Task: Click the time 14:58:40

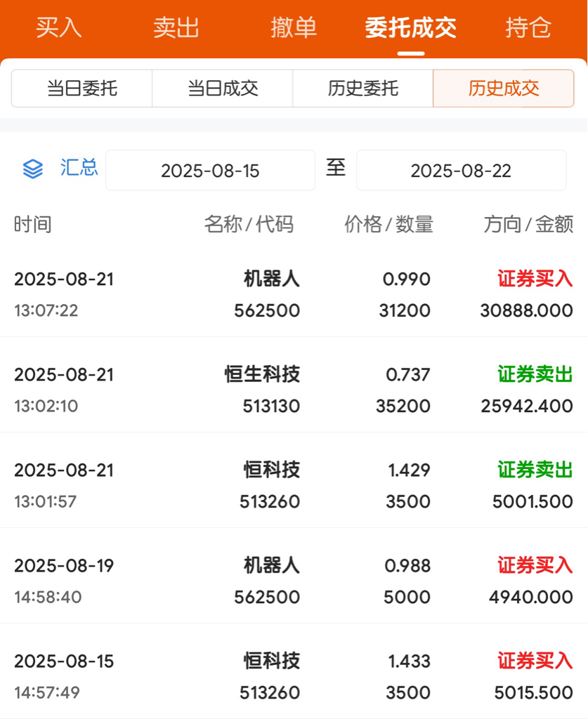Action: (x=48, y=597)
